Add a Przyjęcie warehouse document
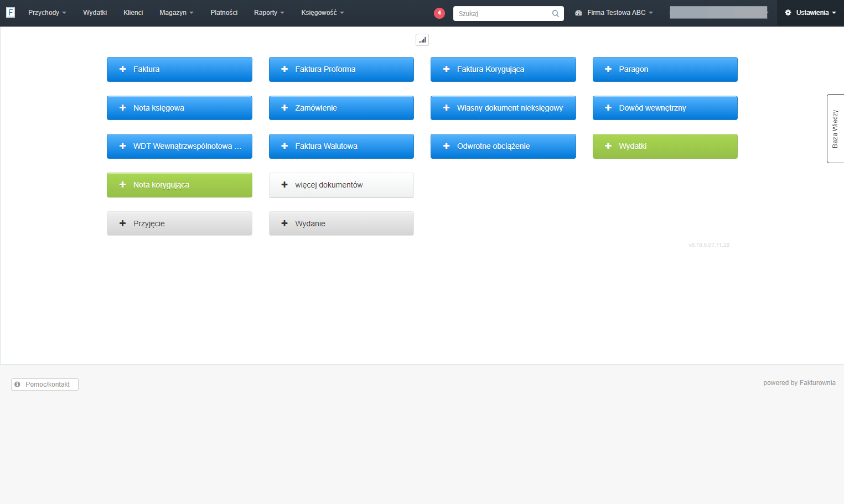This screenshot has height=504, width=844. pos(179,224)
